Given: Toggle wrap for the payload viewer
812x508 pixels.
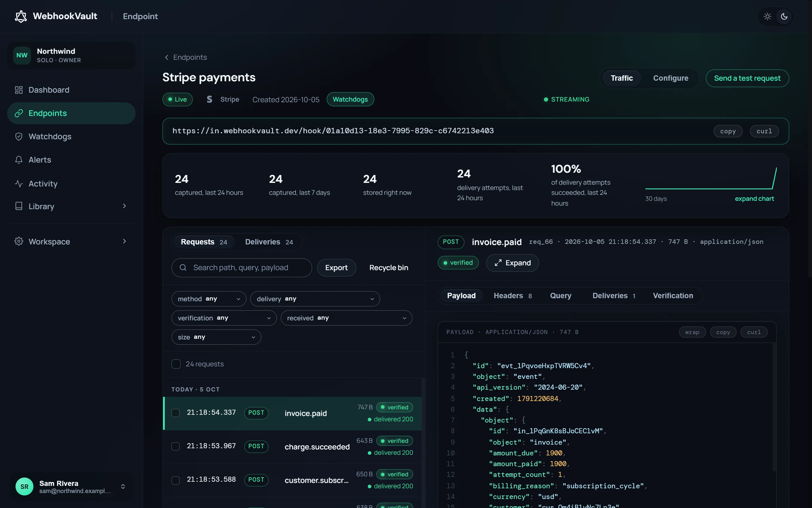Looking at the screenshot, I should coord(692,332).
